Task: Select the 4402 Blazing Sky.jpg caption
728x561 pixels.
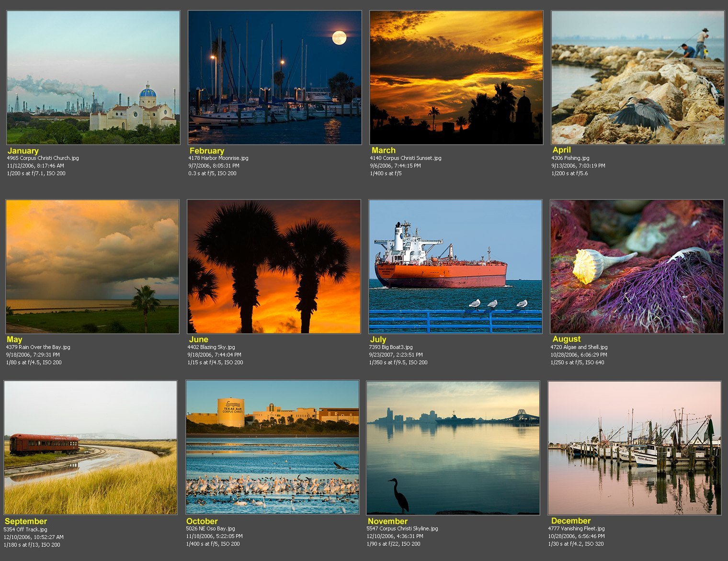Action: coord(211,347)
